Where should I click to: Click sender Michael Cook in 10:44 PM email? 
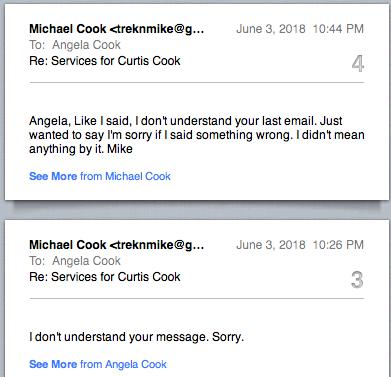click(67, 29)
